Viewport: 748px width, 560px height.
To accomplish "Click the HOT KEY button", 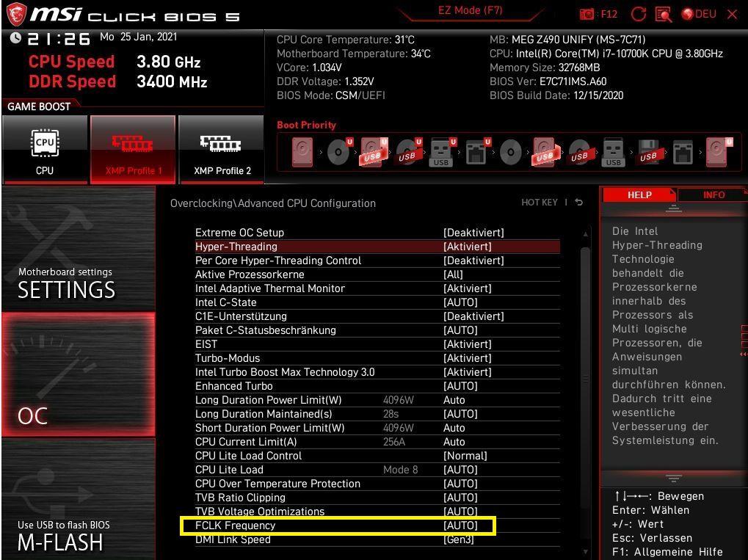I will point(539,203).
